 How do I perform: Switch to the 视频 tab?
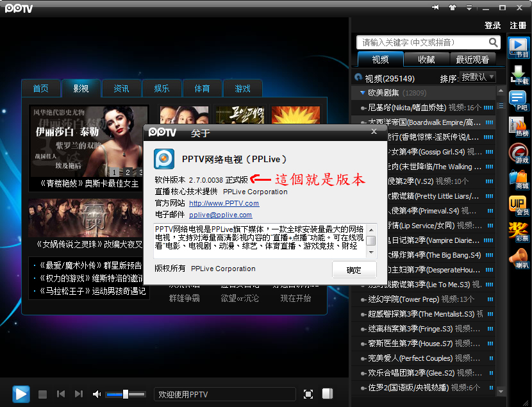click(380, 60)
